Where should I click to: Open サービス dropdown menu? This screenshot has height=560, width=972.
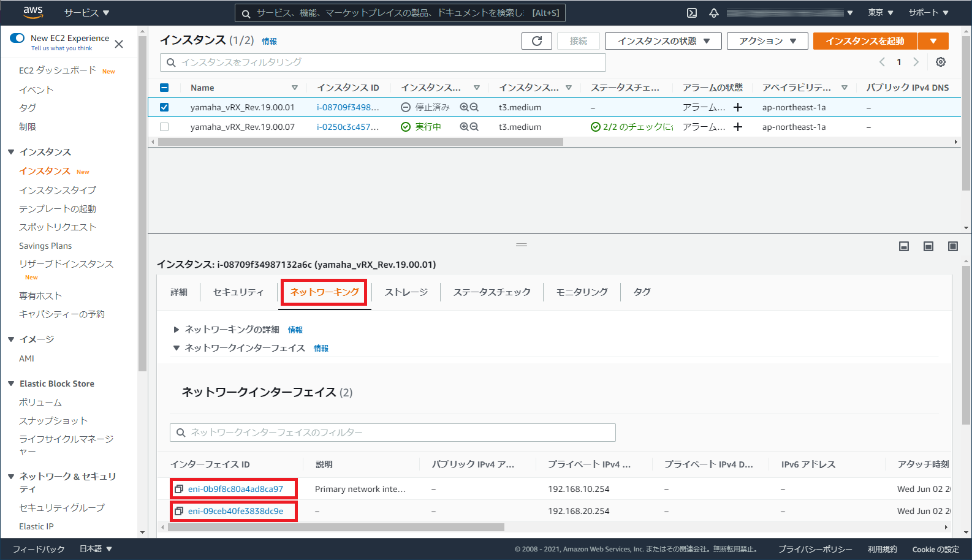click(x=86, y=13)
